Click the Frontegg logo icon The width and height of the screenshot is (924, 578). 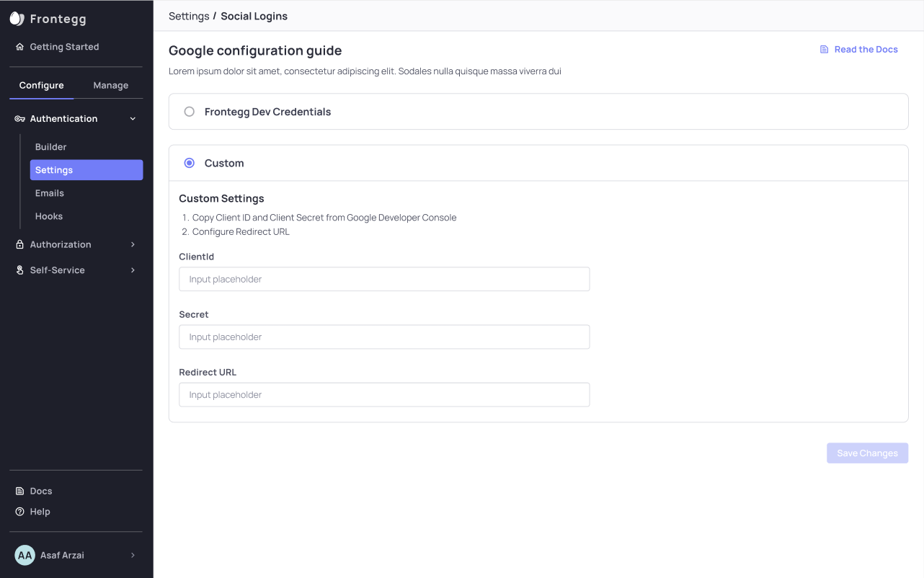click(x=17, y=19)
